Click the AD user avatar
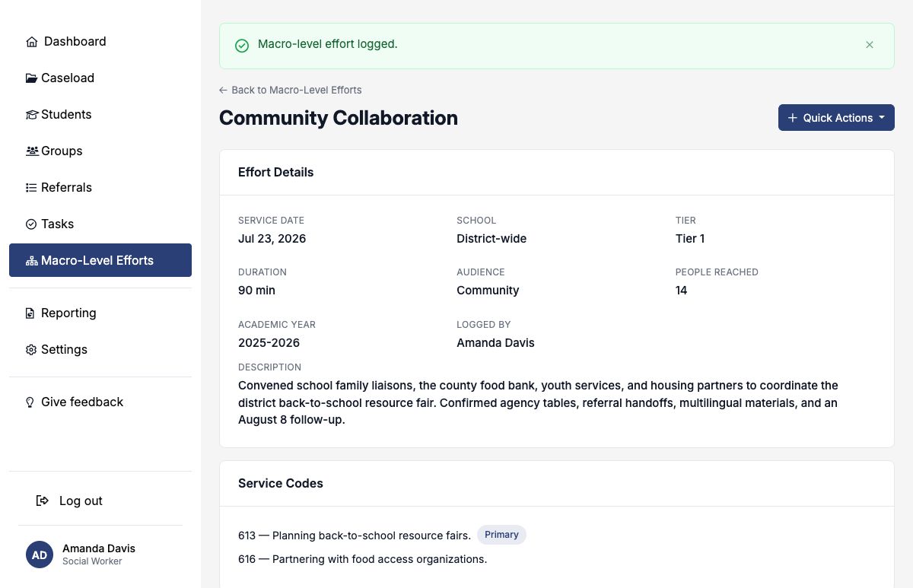 [40, 555]
